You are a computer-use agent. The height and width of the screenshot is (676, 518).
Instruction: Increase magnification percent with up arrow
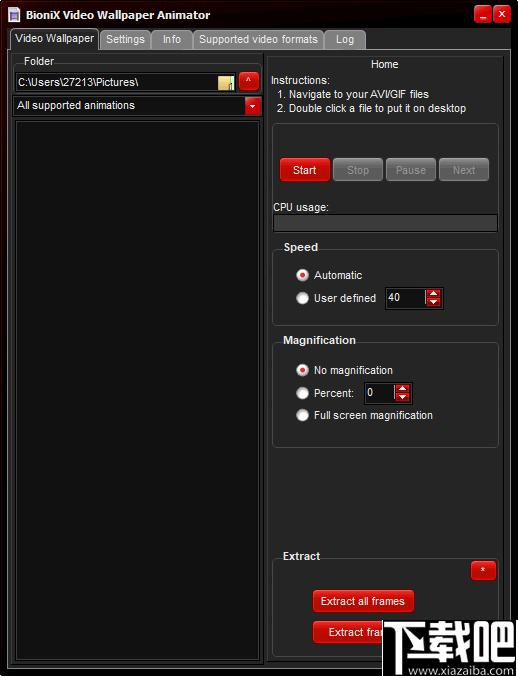click(402, 389)
